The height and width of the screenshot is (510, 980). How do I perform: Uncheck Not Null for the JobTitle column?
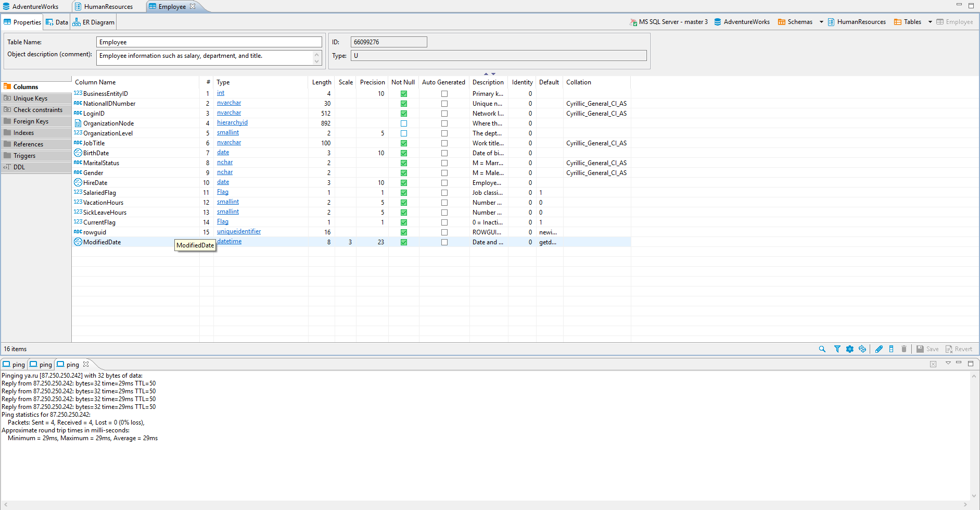click(403, 143)
